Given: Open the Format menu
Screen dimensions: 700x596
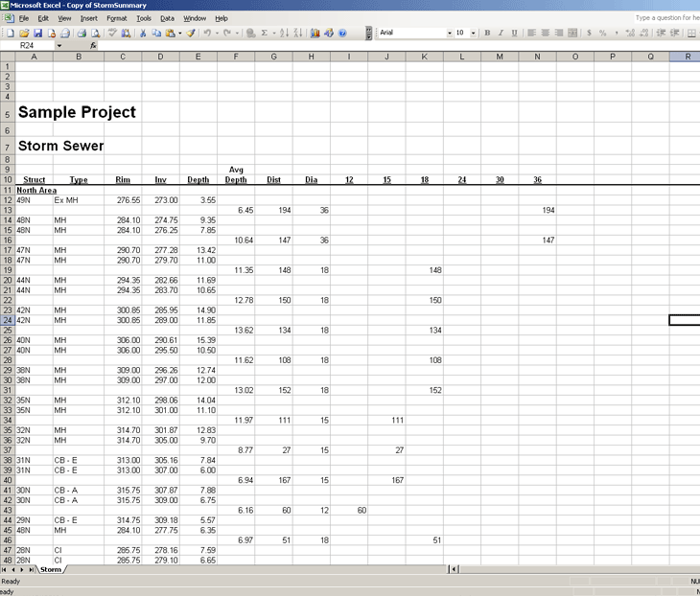Looking at the screenshot, I should click(115, 18).
